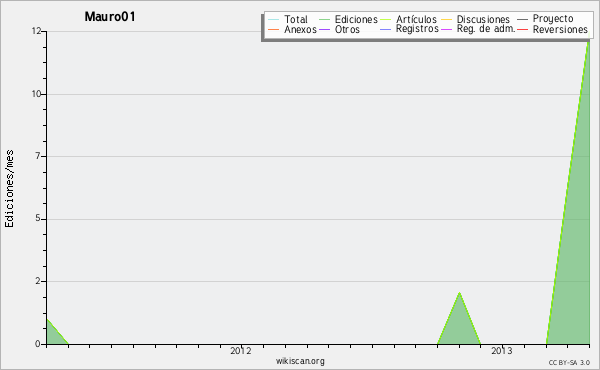Click the orange Anexos legend line swatch
Image resolution: width=600 pixels, height=370 pixels.
pos(274,29)
